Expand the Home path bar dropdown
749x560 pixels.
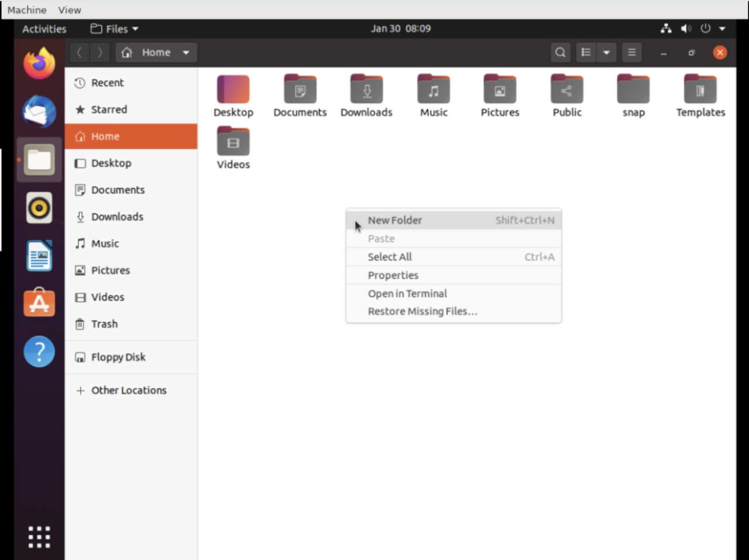[186, 52]
